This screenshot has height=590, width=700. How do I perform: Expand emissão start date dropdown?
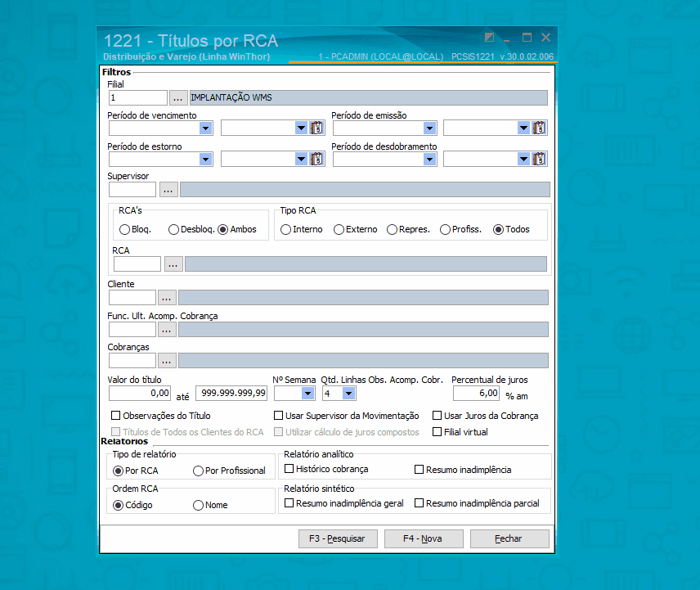click(x=429, y=128)
